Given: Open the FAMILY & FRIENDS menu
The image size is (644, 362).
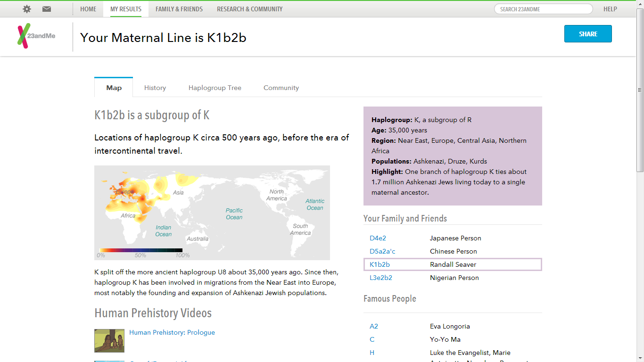Looking at the screenshot, I should tap(179, 8).
